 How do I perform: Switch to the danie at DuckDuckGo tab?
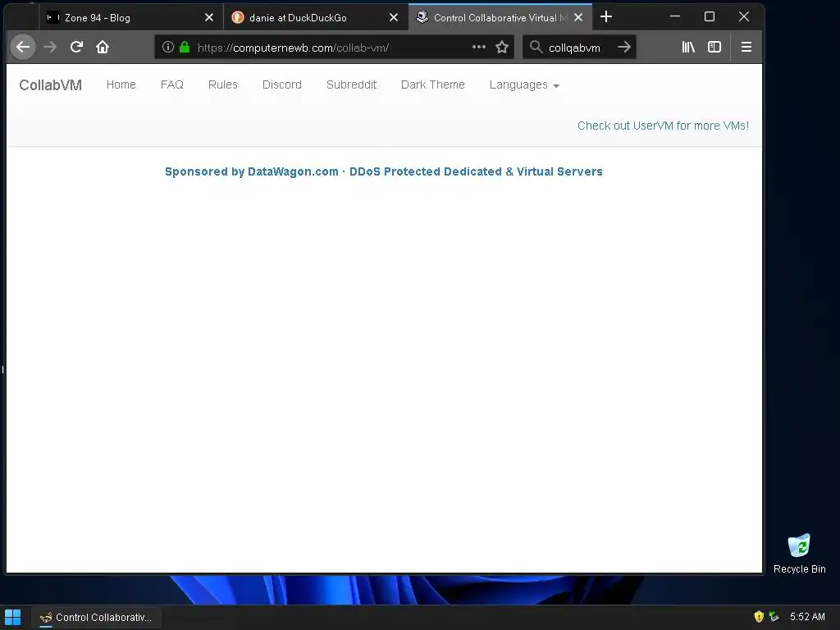click(316, 18)
